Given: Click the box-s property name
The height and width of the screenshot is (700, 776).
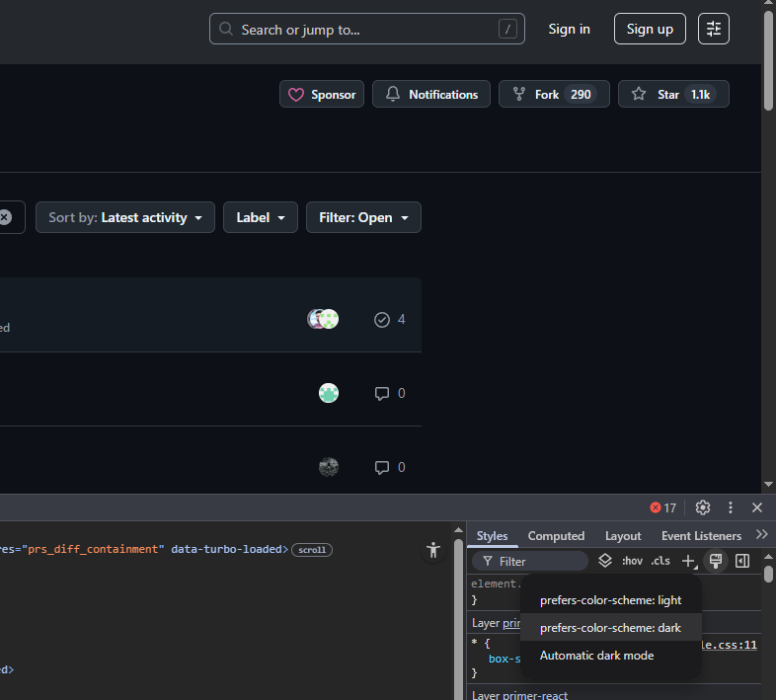Looking at the screenshot, I should coord(504,659).
